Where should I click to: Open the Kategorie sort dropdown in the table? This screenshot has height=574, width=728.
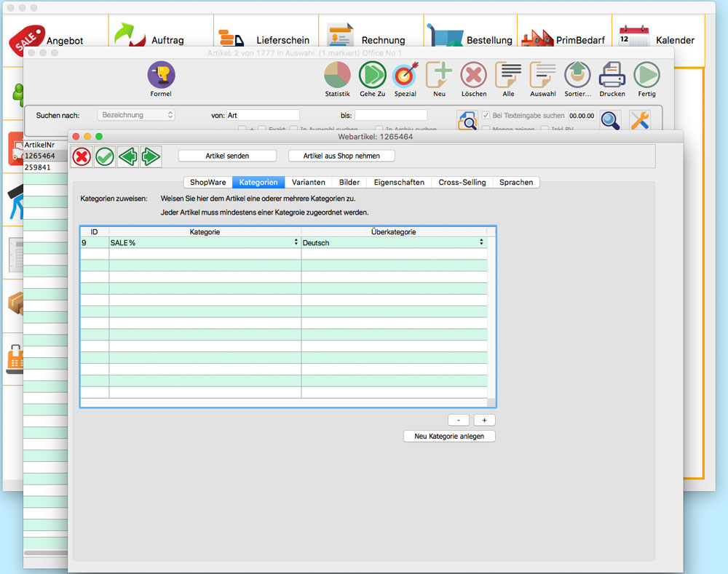click(x=297, y=242)
